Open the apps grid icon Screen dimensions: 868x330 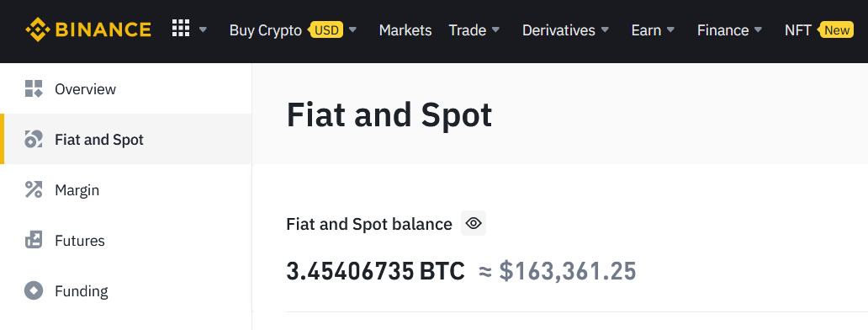(x=181, y=29)
